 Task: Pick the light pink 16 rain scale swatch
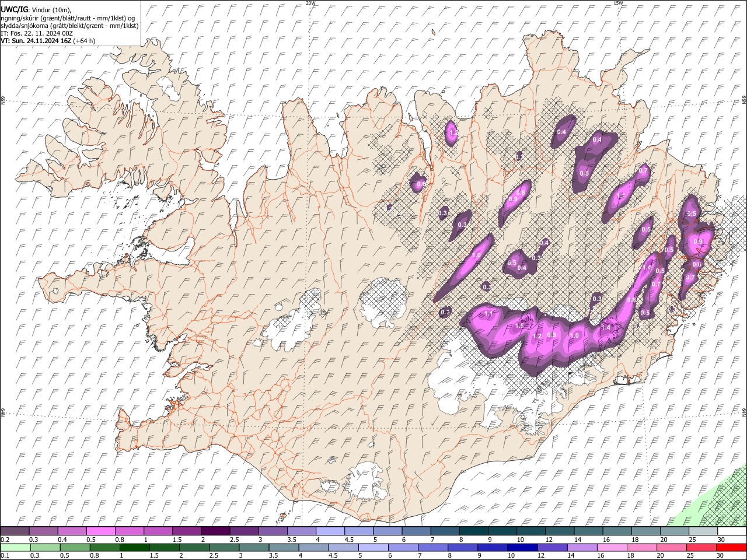point(612,547)
